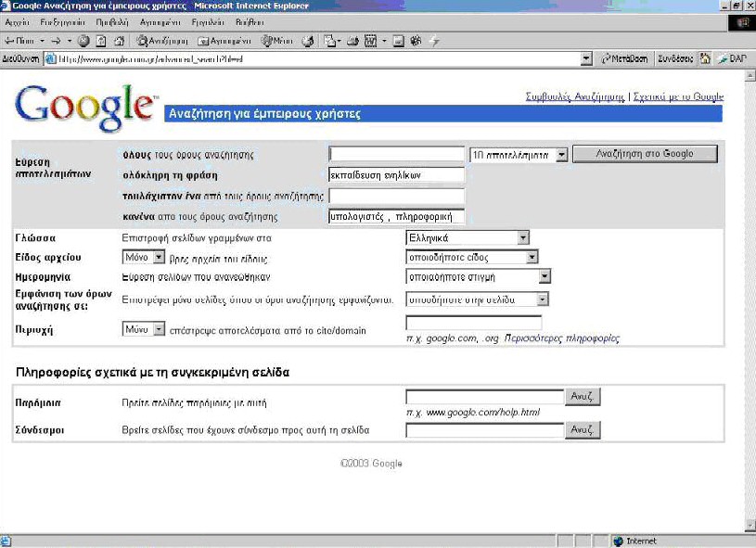Click the vertical scrollbar down arrow

[x=750, y=525]
